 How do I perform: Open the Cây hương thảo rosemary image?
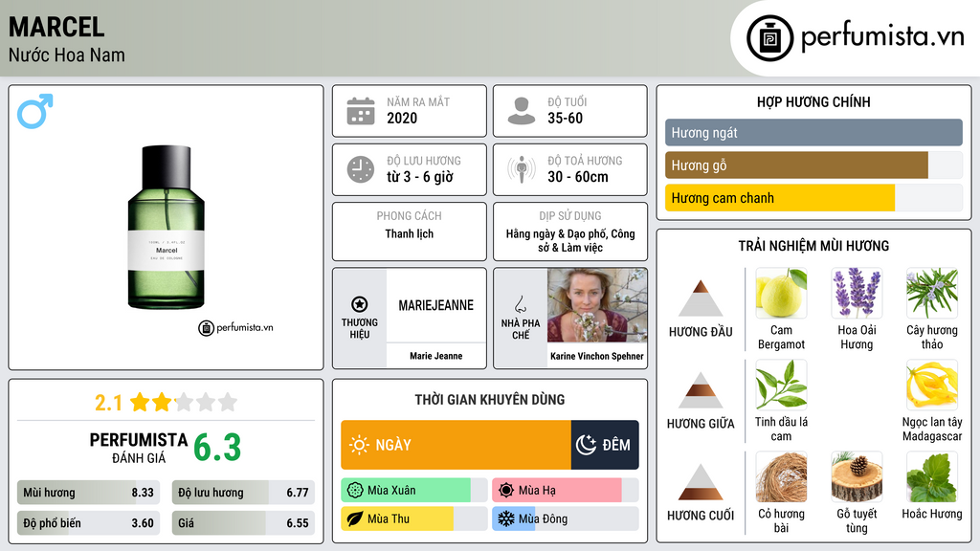[932, 293]
